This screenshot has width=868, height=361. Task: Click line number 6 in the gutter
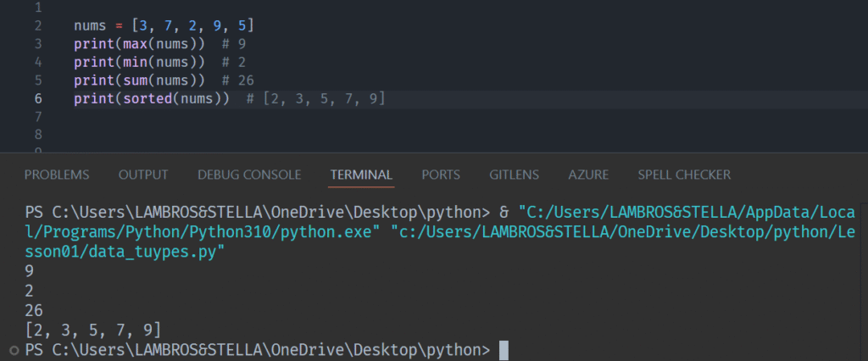pos(38,99)
